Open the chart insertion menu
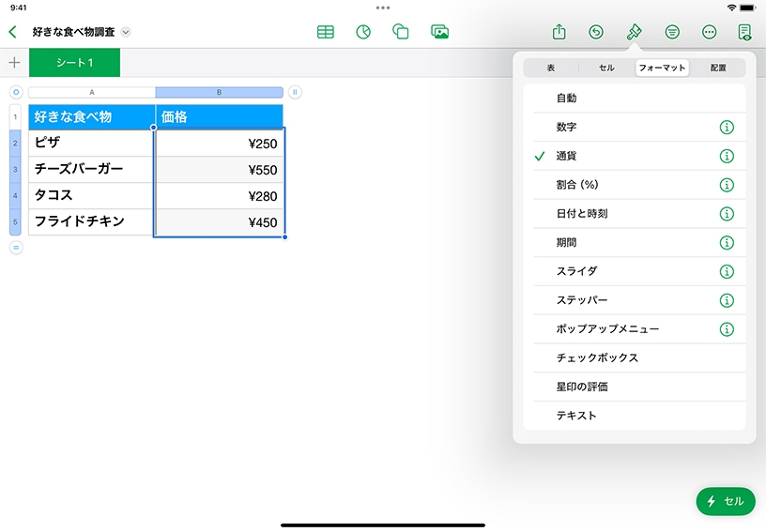Image resolution: width=766 pixels, height=532 pixels. click(x=363, y=32)
